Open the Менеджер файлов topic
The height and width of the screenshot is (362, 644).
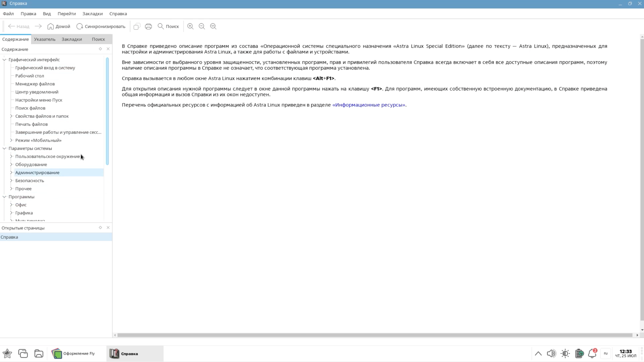click(35, 84)
